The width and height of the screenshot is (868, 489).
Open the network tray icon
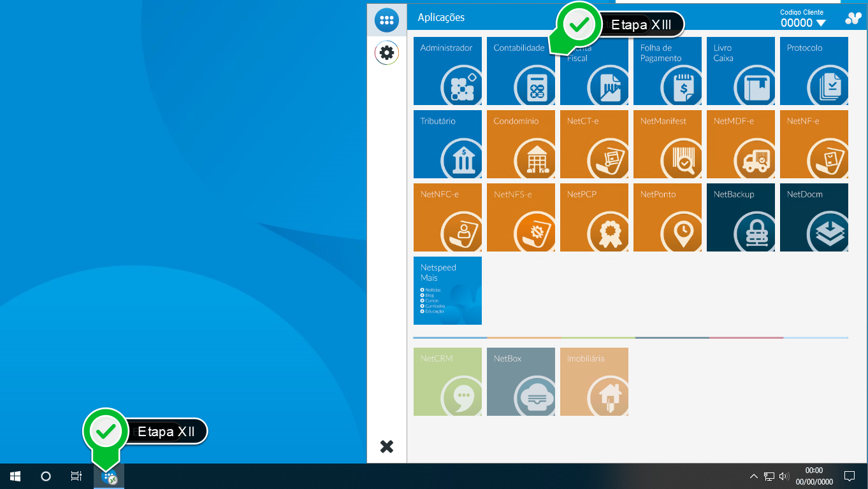pyautogui.click(x=769, y=476)
